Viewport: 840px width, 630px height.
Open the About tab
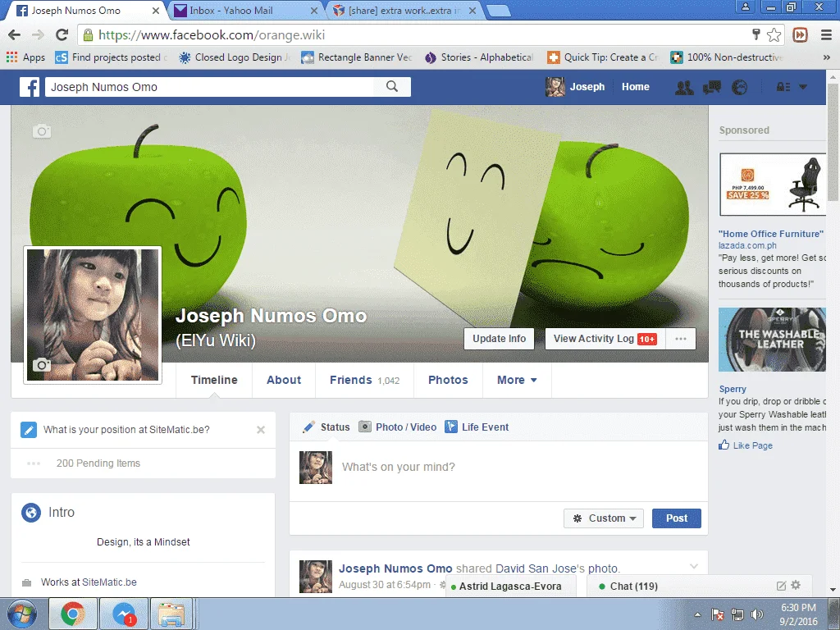click(x=284, y=380)
